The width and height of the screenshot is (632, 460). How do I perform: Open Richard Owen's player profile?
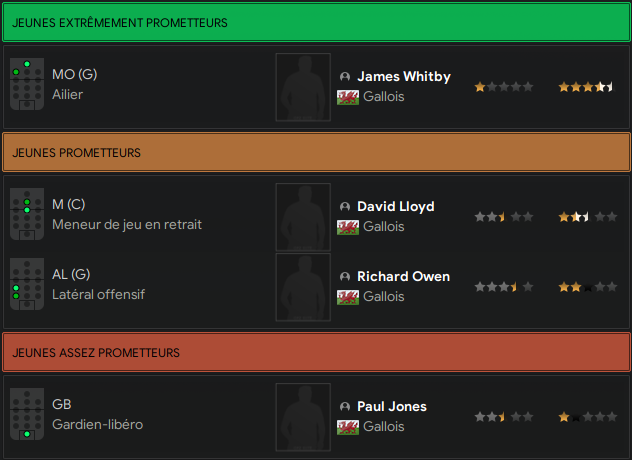403,277
